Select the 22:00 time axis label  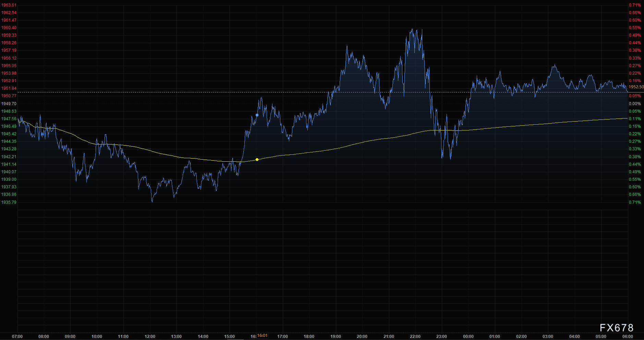(x=415, y=337)
